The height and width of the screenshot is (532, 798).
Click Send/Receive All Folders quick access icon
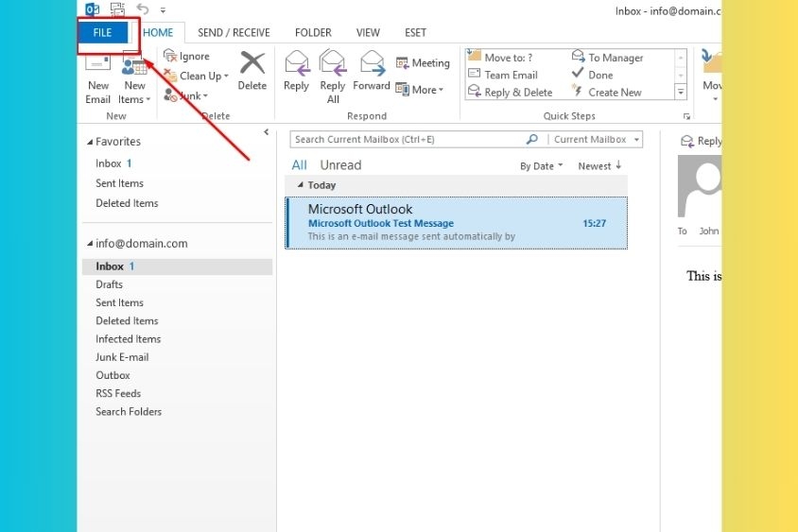pos(117,9)
